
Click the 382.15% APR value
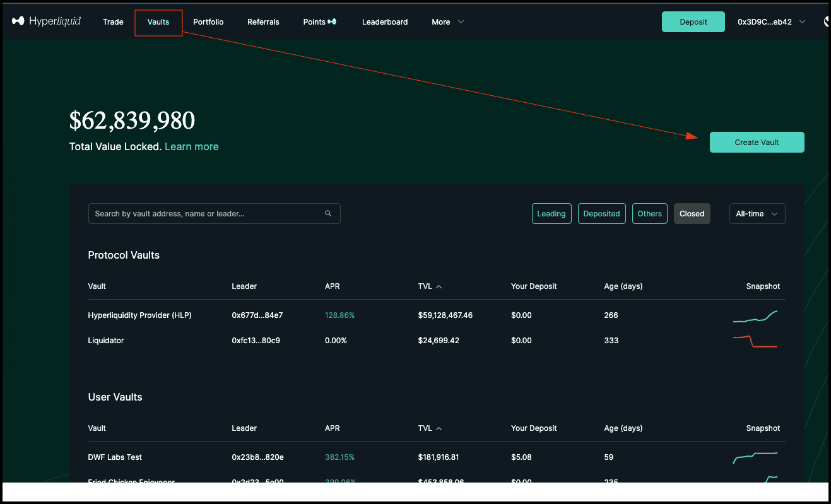[339, 457]
